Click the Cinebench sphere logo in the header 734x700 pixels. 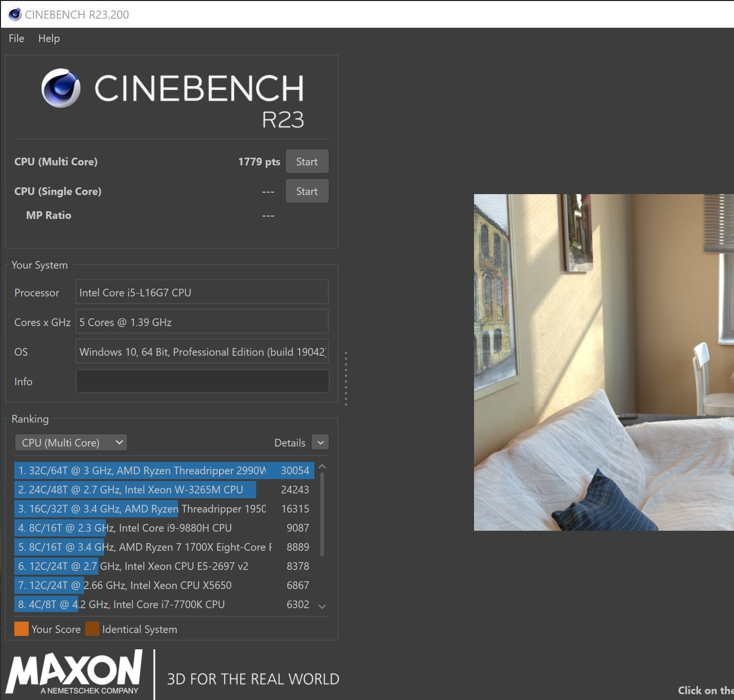(61, 88)
